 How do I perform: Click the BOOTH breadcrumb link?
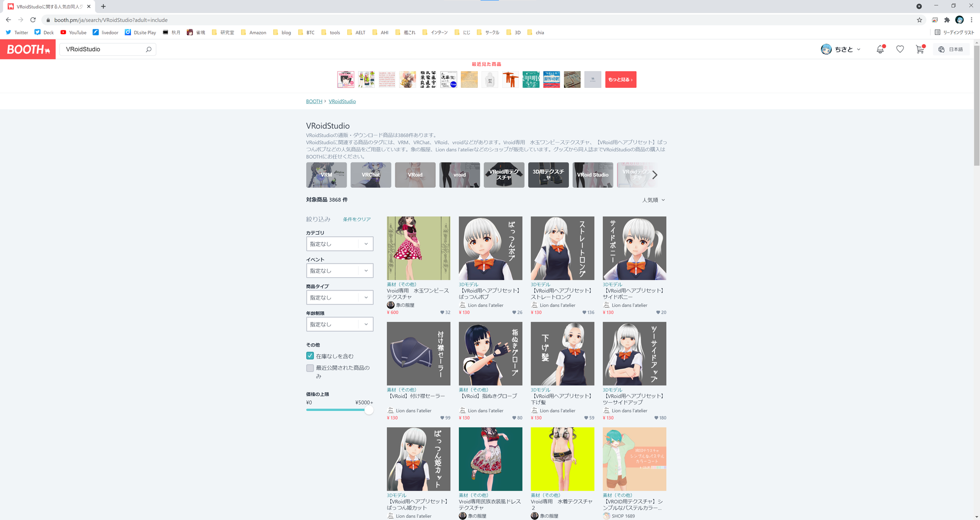[314, 102]
